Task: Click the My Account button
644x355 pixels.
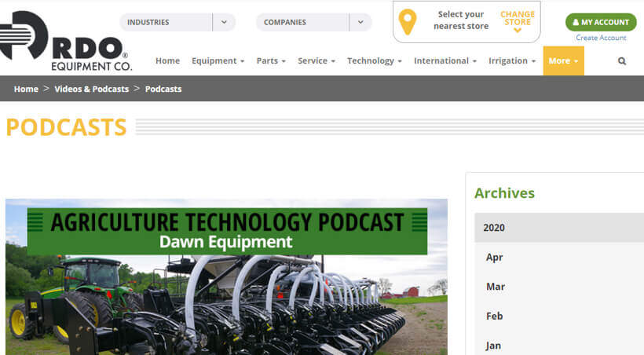Action: coord(601,22)
